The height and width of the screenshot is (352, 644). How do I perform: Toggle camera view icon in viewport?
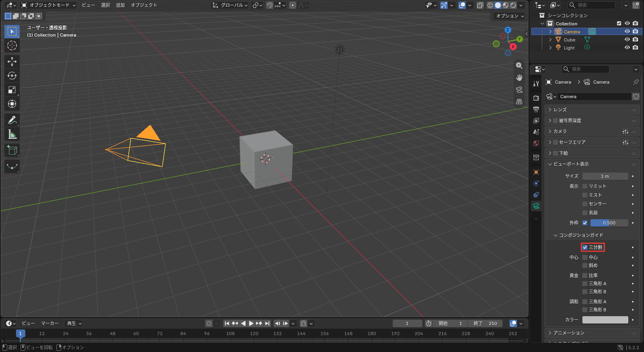(519, 90)
